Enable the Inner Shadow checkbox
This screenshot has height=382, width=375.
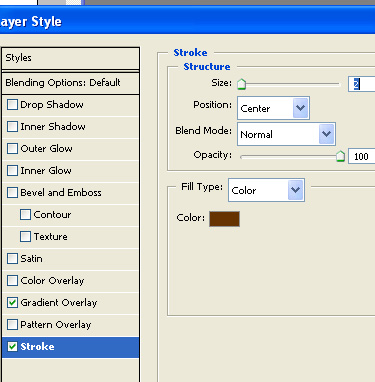(x=12, y=127)
